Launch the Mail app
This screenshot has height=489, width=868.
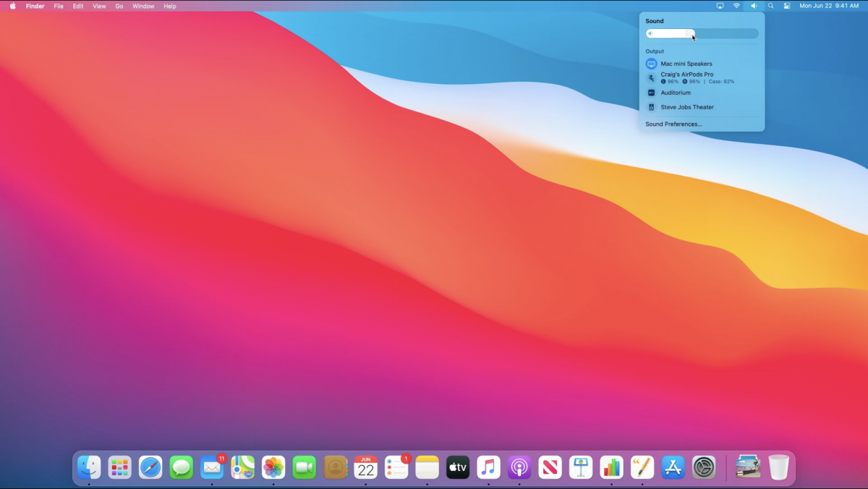pyautogui.click(x=211, y=467)
